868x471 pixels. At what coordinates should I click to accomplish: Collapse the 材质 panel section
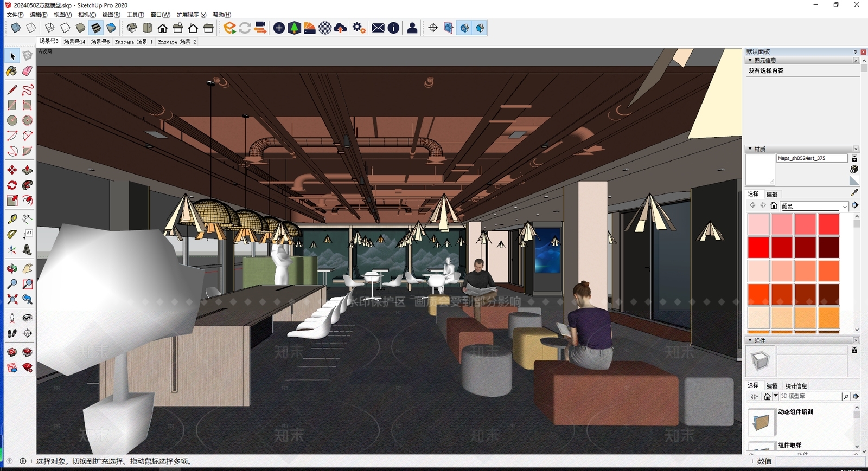(x=750, y=149)
